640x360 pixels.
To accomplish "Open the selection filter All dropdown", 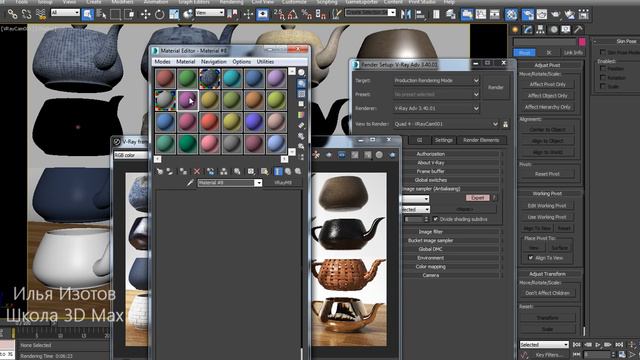I will point(65,13).
